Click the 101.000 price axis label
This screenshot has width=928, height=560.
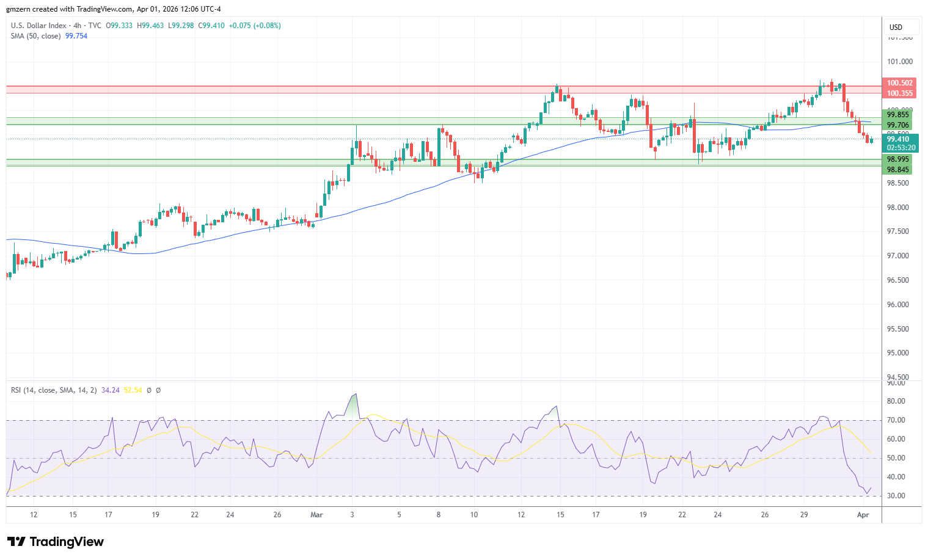click(x=900, y=62)
